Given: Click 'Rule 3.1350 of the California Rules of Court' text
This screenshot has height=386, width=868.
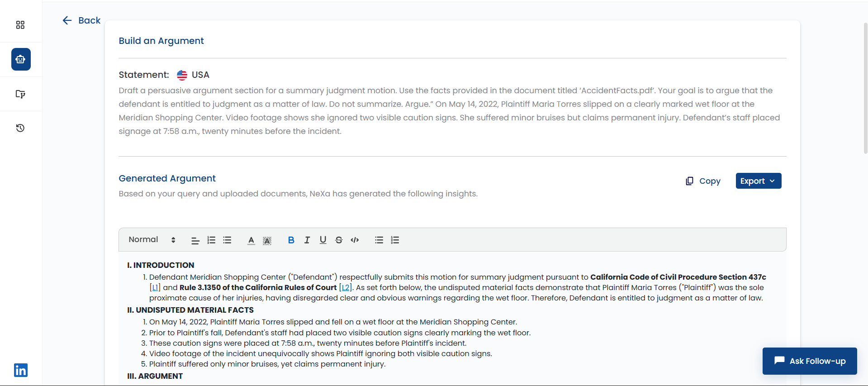Looking at the screenshot, I should (x=258, y=287).
